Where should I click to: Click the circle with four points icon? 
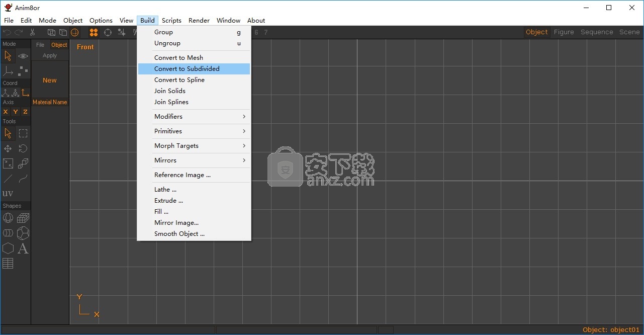click(x=108, y=32)
